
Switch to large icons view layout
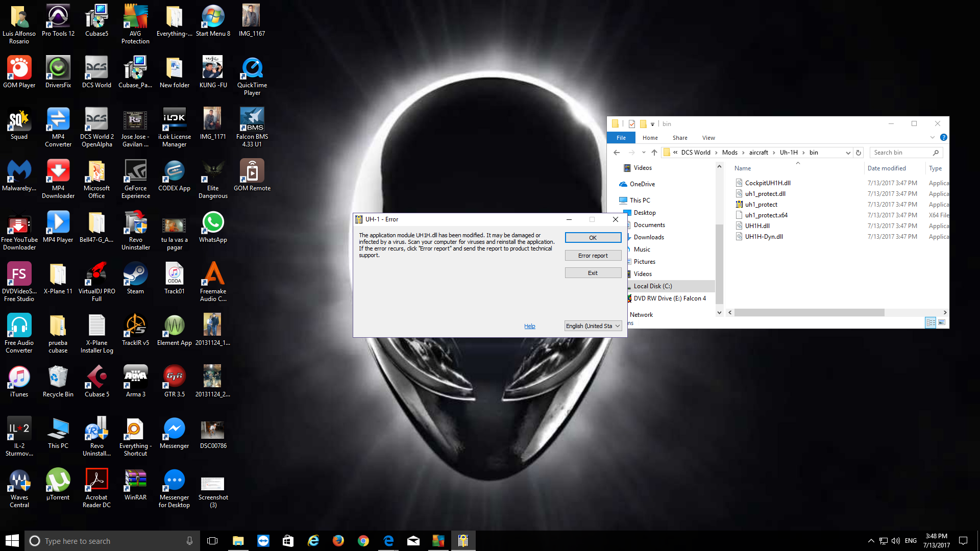[942, 322]
